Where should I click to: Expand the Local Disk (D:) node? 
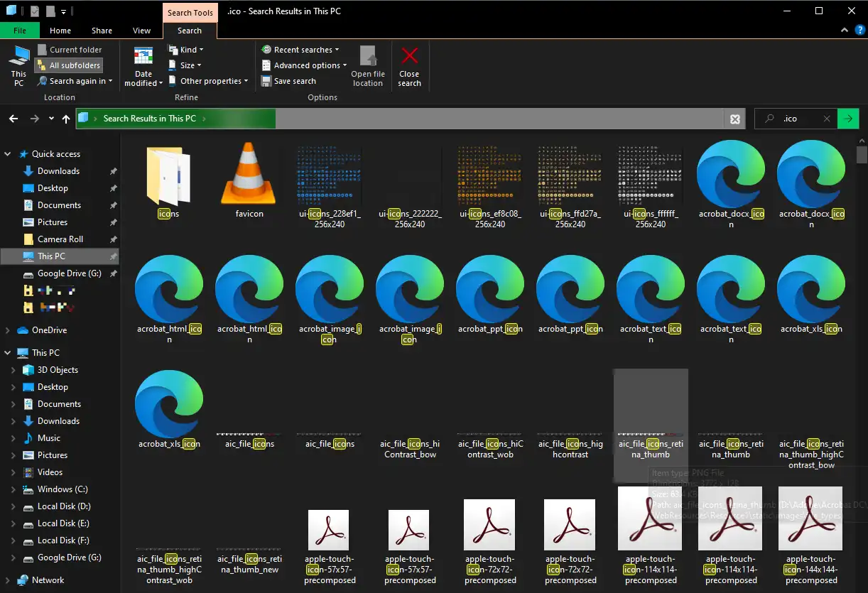pos(13,506)
